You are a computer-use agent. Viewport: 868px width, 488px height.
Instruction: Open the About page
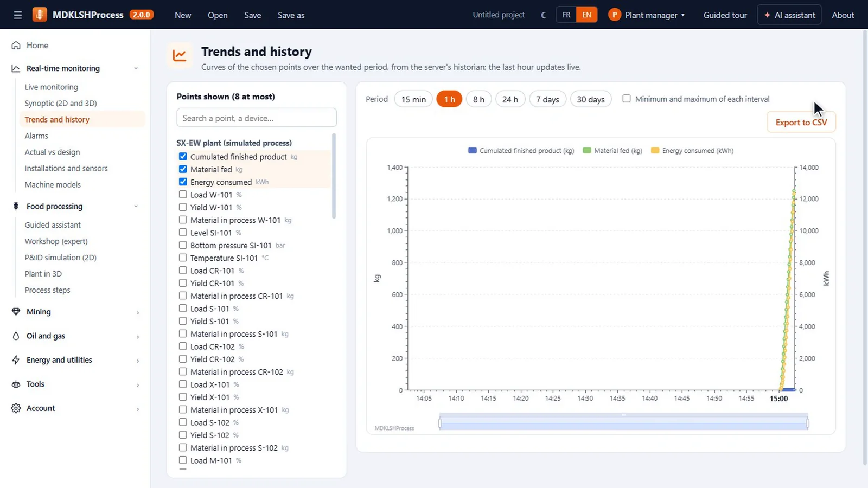pyautogui.click(x=843, y=15)
